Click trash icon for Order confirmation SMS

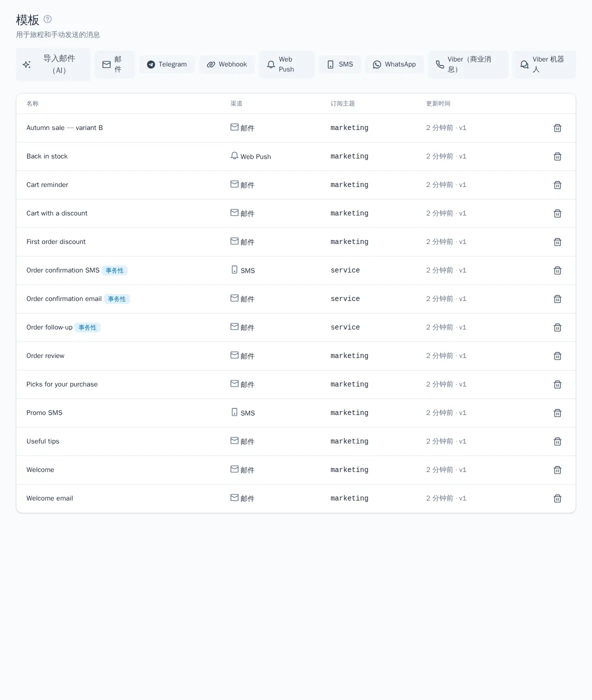coord(557,270)
